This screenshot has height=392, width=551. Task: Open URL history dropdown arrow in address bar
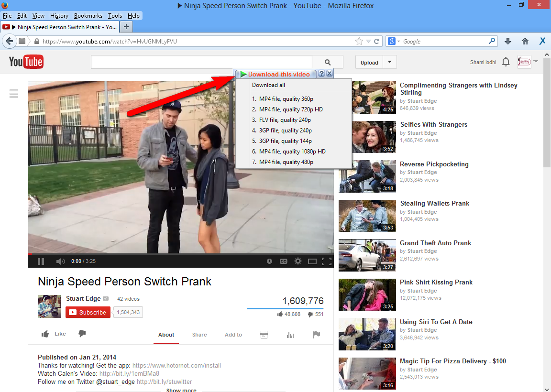point(368,42)
